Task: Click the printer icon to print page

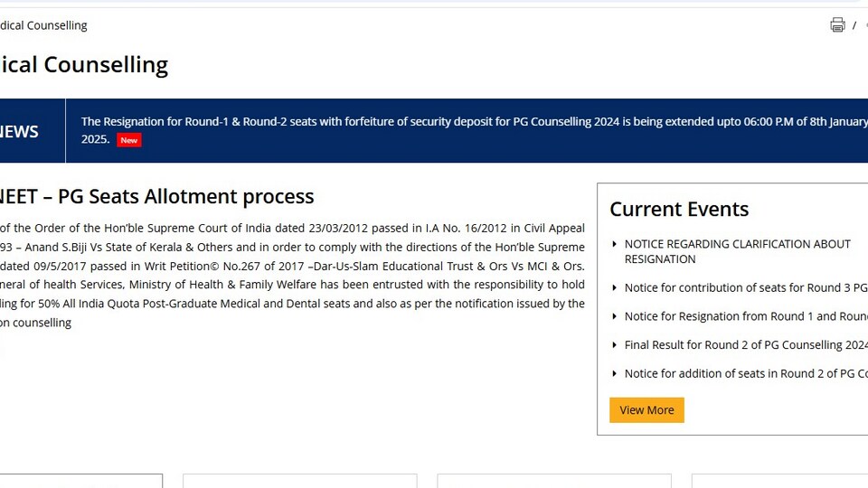Action: click(x=837, y=25)
